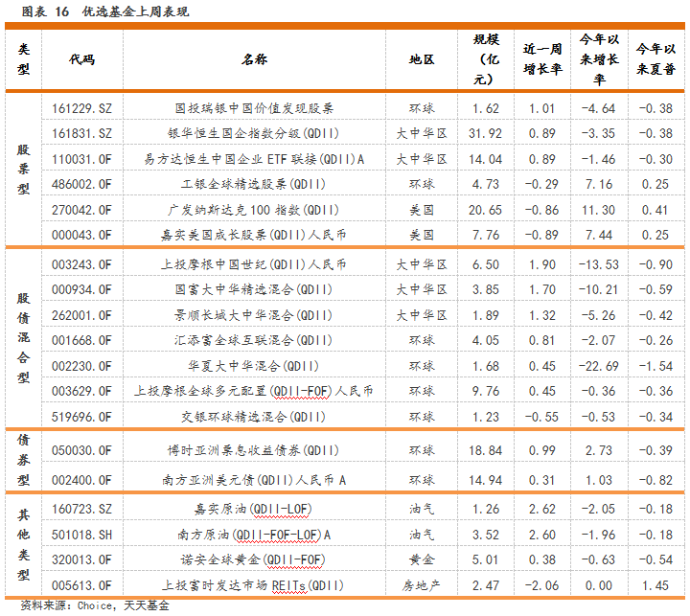Select name 广发纳斯达克100指数(QDII)
The height and width of the screenshot is (616, 690).
click(253, 210)
